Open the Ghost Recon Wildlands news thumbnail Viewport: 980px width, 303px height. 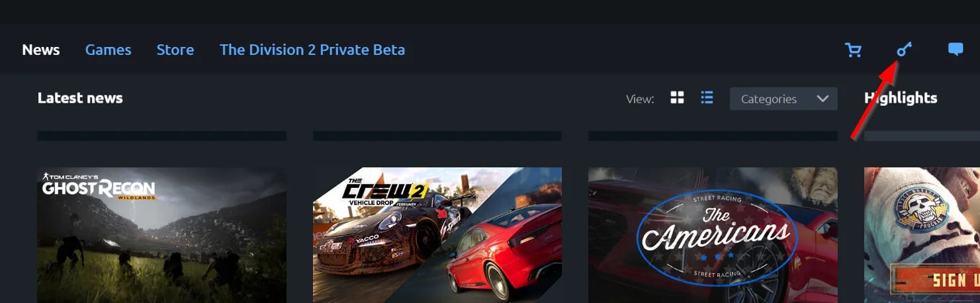click(x=161, y=235)
